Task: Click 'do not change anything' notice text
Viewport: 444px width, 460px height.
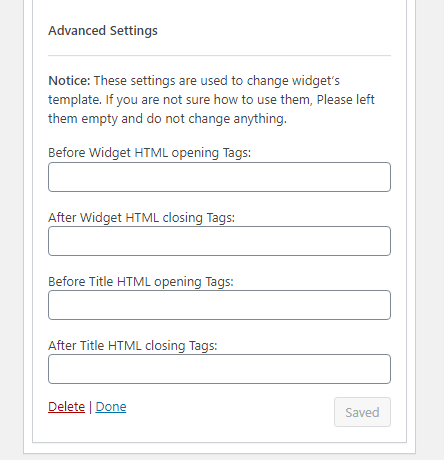Action: coord(216,119)
